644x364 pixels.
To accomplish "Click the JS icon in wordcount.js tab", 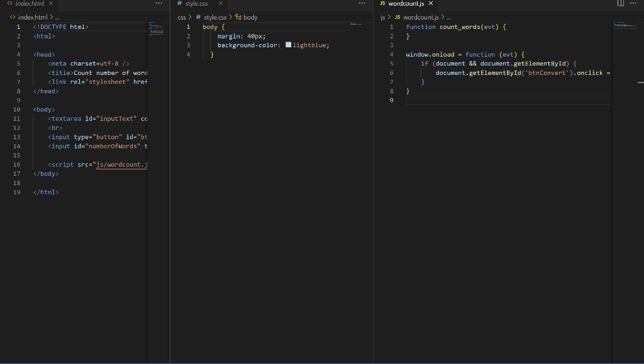I will 383,3.
